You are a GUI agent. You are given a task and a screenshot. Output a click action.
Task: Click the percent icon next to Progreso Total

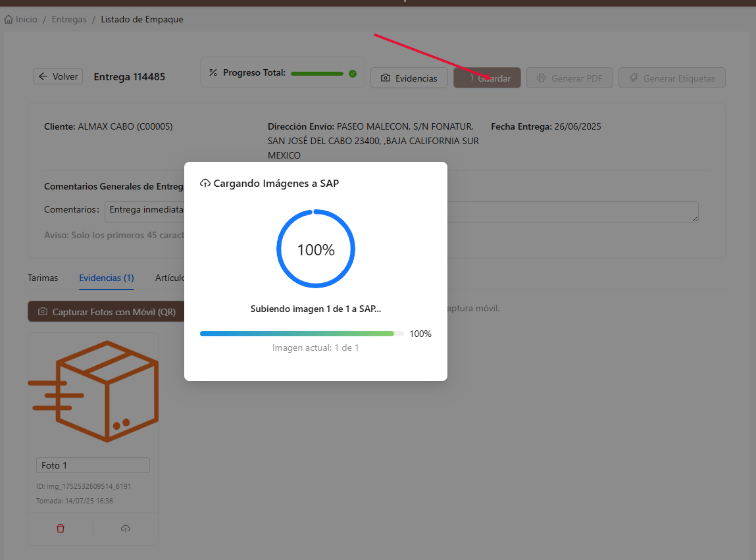point(213,72)
